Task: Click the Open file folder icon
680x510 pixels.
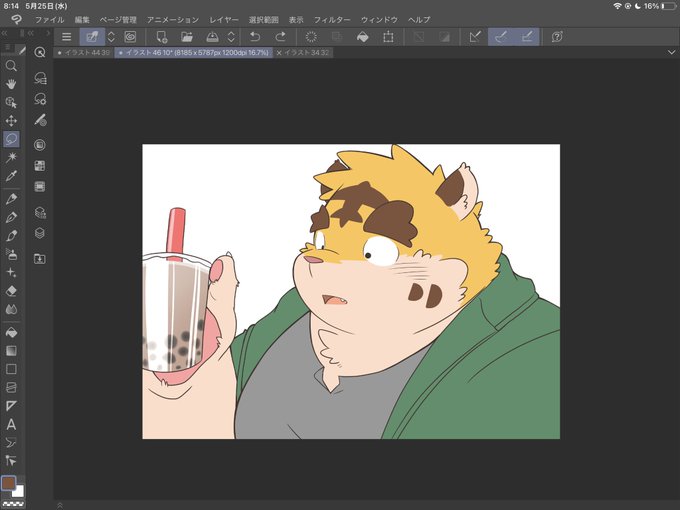Action: click(187, 37)
